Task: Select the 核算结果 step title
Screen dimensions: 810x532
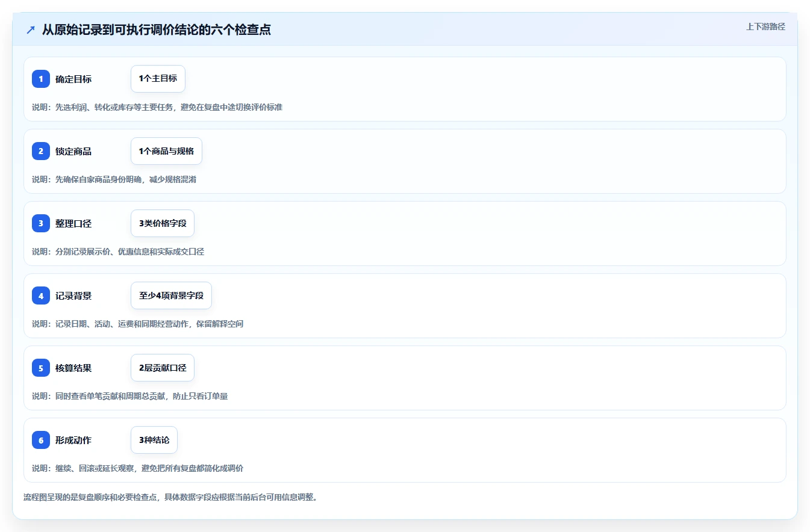Action: (x=73, y=368)
